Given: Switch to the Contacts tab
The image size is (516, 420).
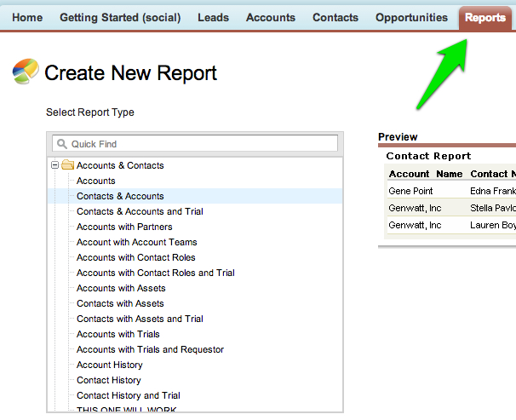Looking at the screenshot, I should 335,18.
